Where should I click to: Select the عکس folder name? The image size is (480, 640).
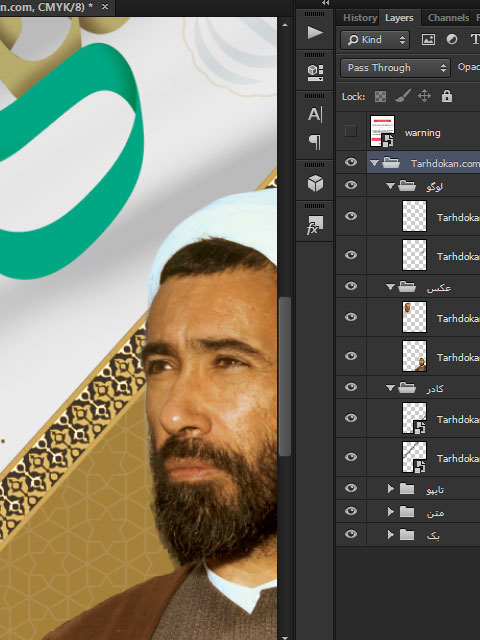click(438, 288)
